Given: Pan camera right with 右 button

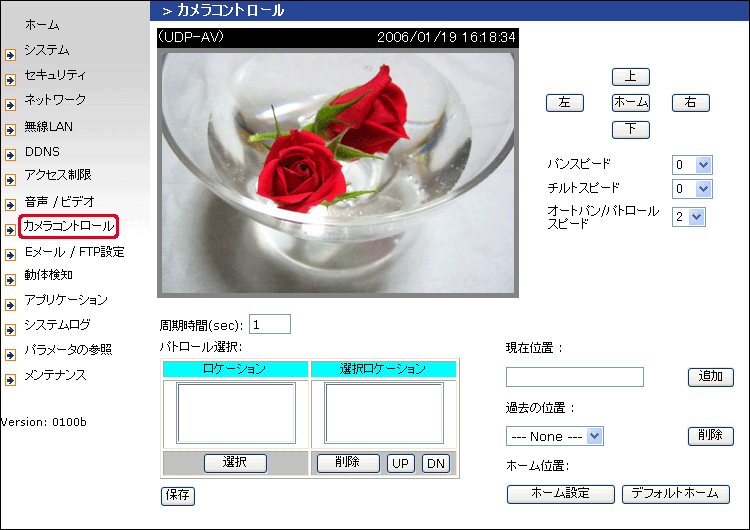Looking at the screenshot, I should coord(690,102).
